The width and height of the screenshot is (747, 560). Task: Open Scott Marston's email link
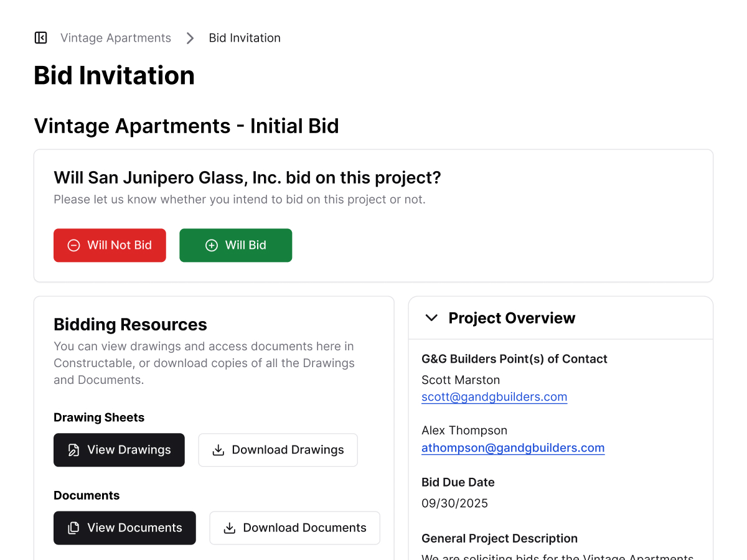tap(494, 396)
